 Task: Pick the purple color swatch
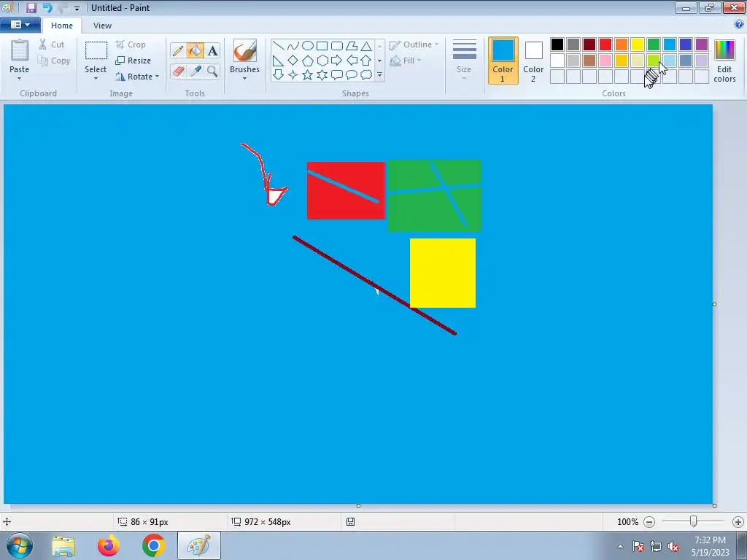pos(702,44)
